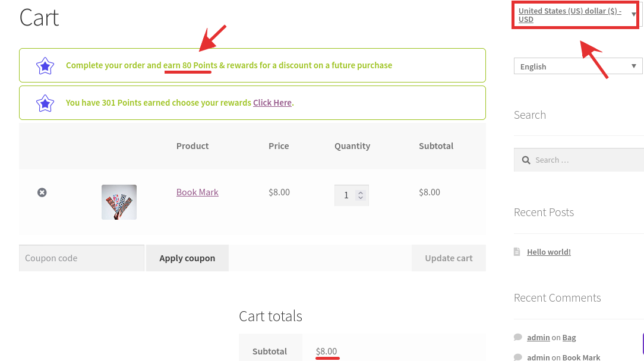The height and width of the screenshot is (361, 644).
Task: Click the star badge in earn points notice
Action: 45,65
